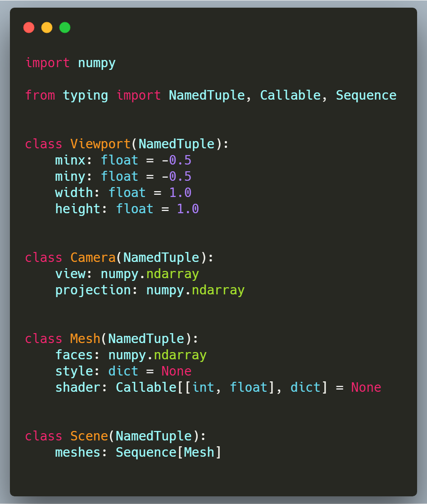Select the word 'typing'

pyautogui.click(x=86, y=96)
